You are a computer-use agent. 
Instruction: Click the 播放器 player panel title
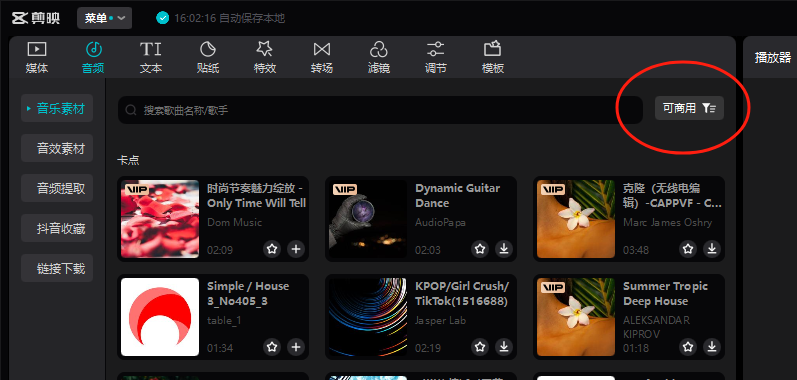tap(773, 57)
